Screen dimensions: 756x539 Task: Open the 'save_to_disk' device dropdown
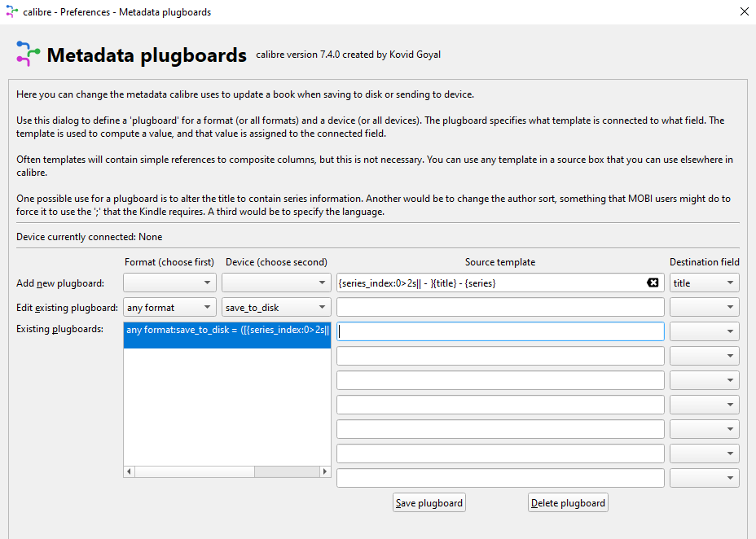coord(276,307)
